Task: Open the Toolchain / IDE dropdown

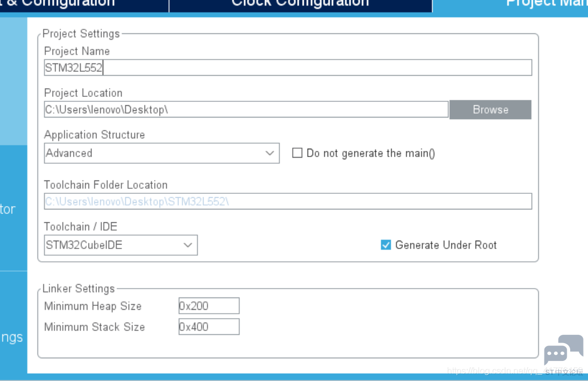Action: [x=121, y=245]
